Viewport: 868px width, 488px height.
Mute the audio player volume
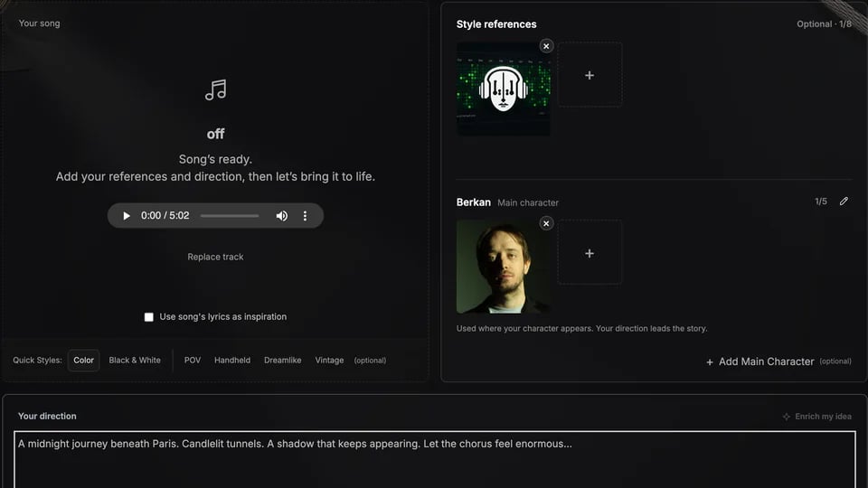282,216
